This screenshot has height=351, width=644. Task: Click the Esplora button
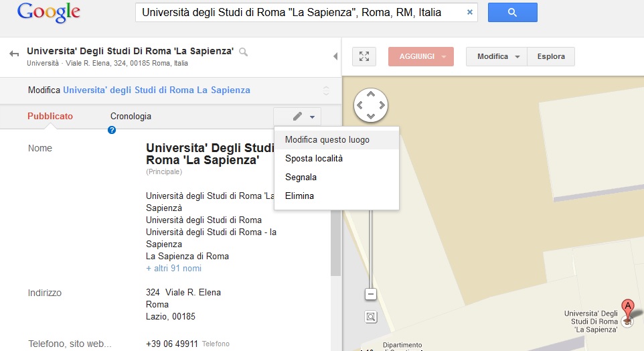[551, 56]
